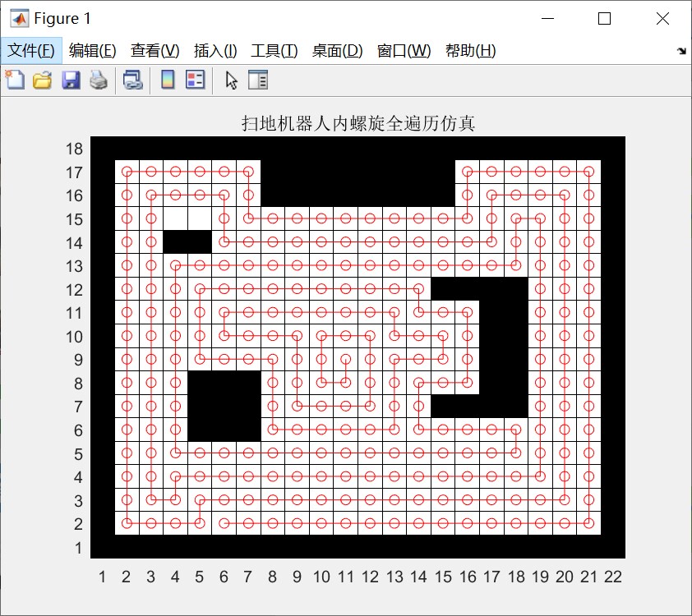Create a new figure window
Screen dimensions: 692x616
(x=15, y=80)
